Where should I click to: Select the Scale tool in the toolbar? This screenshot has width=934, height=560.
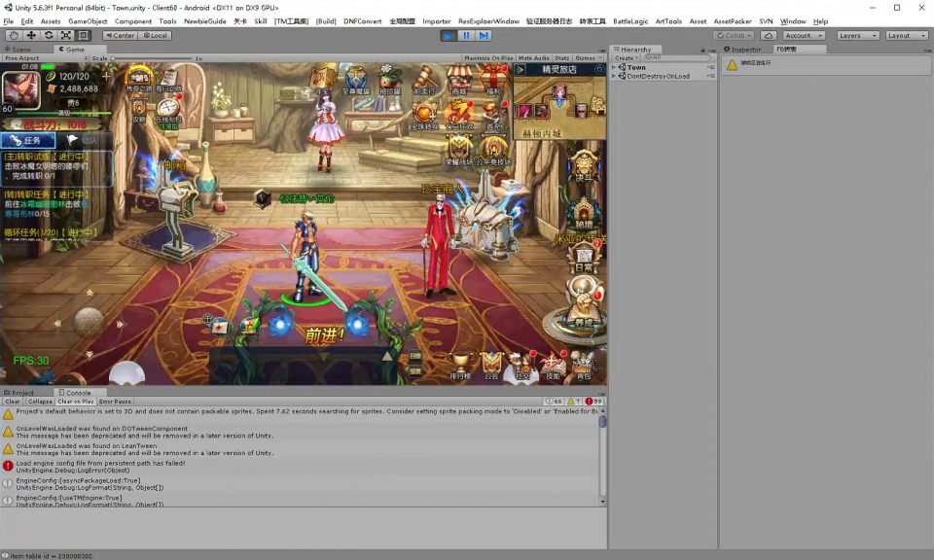point(66,35)
